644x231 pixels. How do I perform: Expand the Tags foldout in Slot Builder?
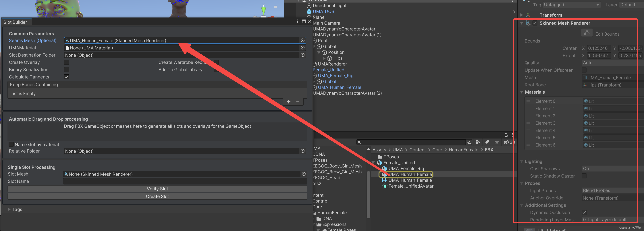[9, 209]
